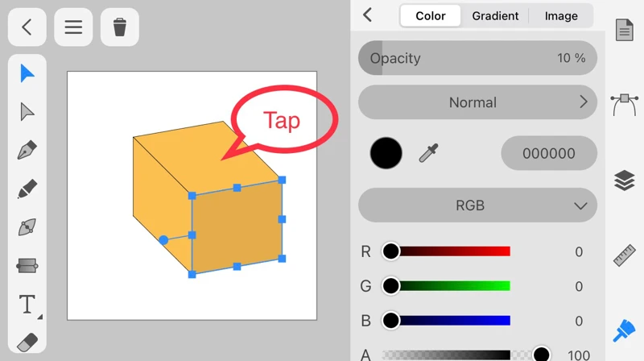The width and height of the screenshot is (644, 361).
Task: Open the Layers panel icon
Action: tap(625, 180)
